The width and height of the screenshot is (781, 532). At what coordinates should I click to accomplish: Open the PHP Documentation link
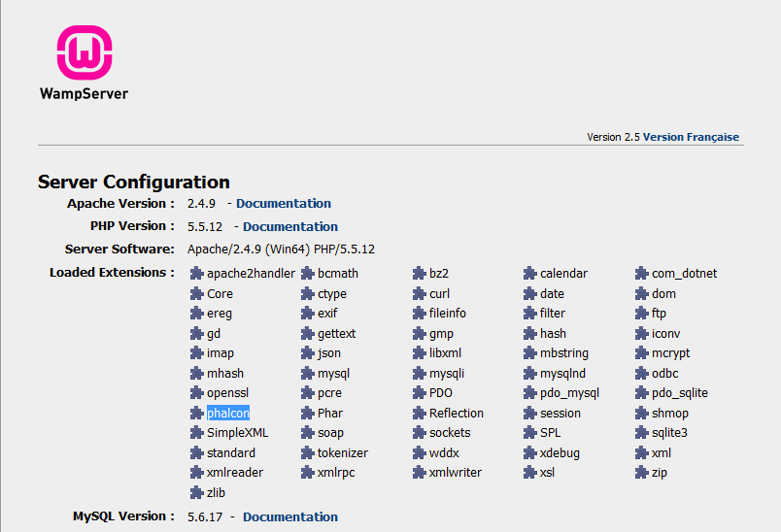click(290, 227)
